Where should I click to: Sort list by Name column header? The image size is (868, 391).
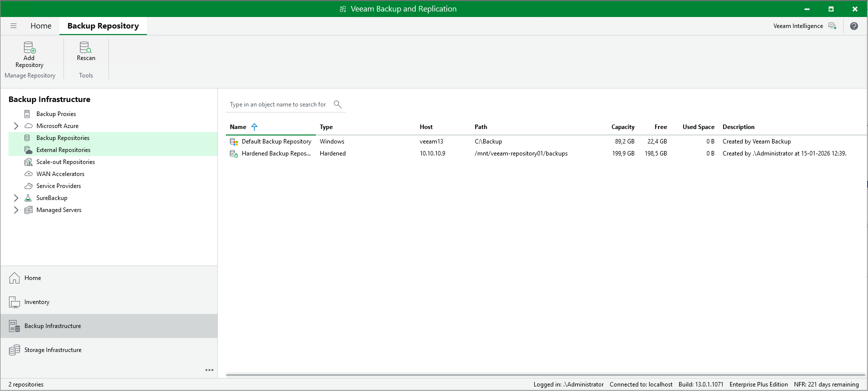[238, 127]
